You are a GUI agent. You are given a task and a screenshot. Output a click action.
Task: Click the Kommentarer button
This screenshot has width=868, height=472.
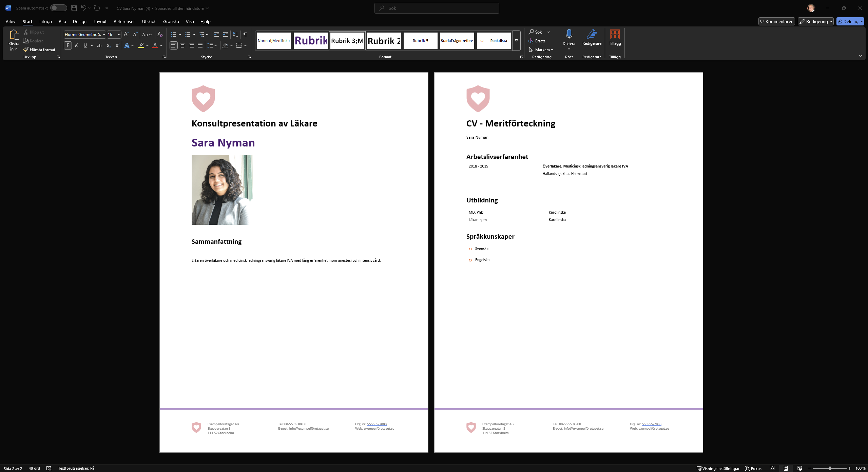pos(776,21)
